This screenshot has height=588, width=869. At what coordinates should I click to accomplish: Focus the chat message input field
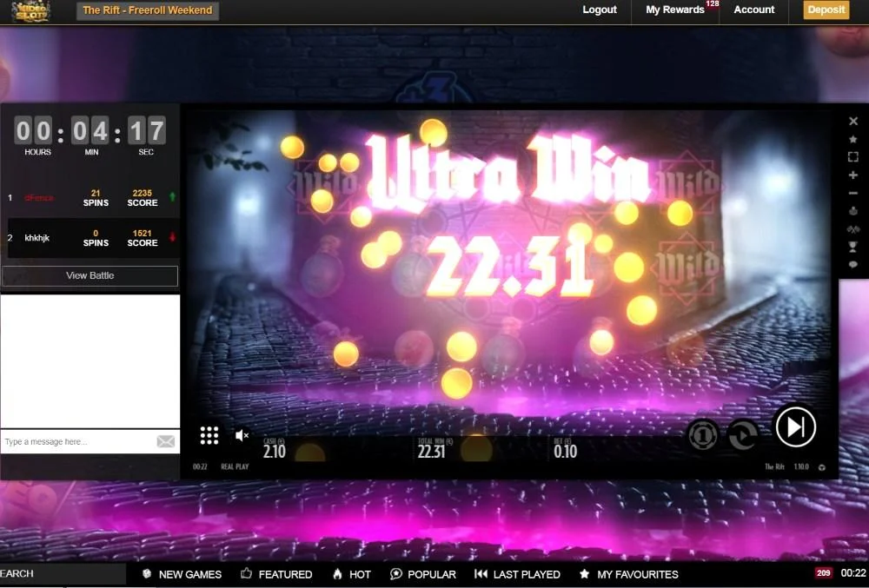pyautogui.click(x=77, y=441)
